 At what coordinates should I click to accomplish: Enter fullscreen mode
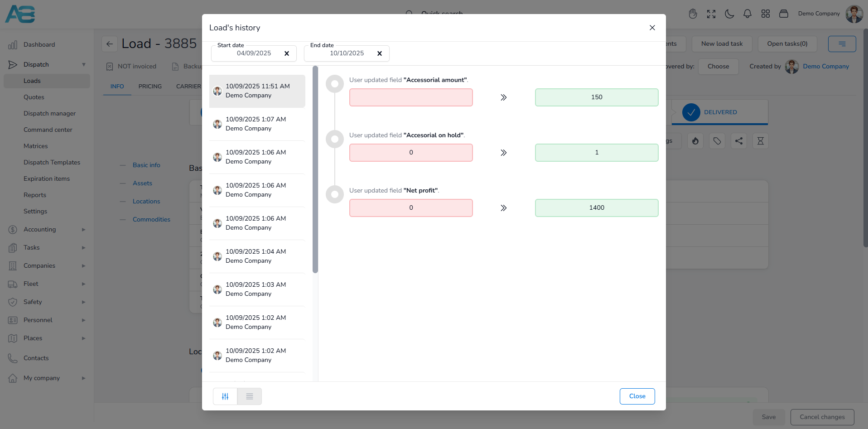point(711,14)
